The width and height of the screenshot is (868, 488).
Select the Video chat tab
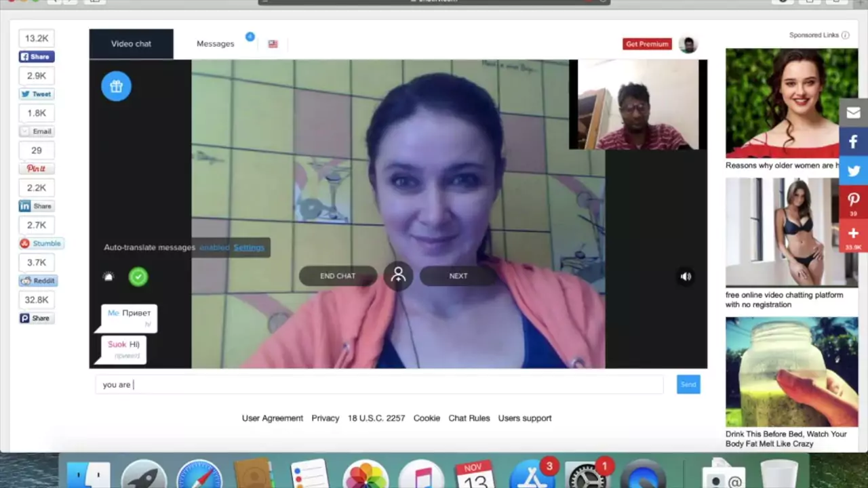coord(131,43)
